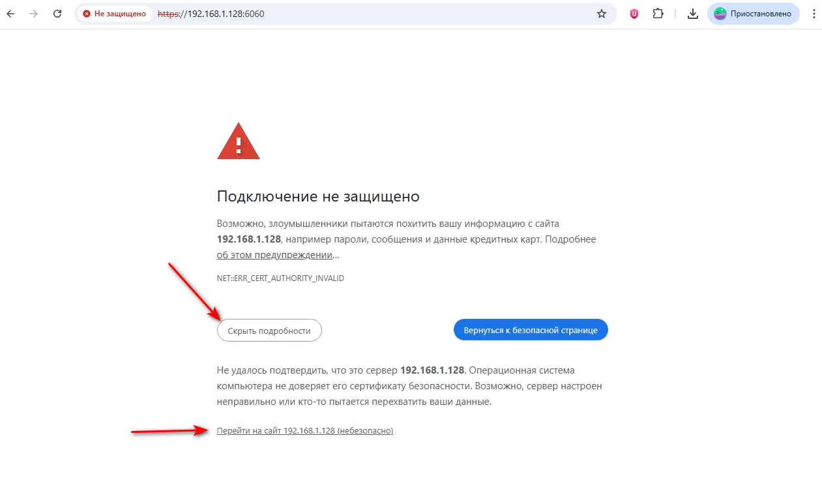This screenshot has height=504, width=822.
Task: Open the Extensions puzzle menu
Action: coord(658,14)
